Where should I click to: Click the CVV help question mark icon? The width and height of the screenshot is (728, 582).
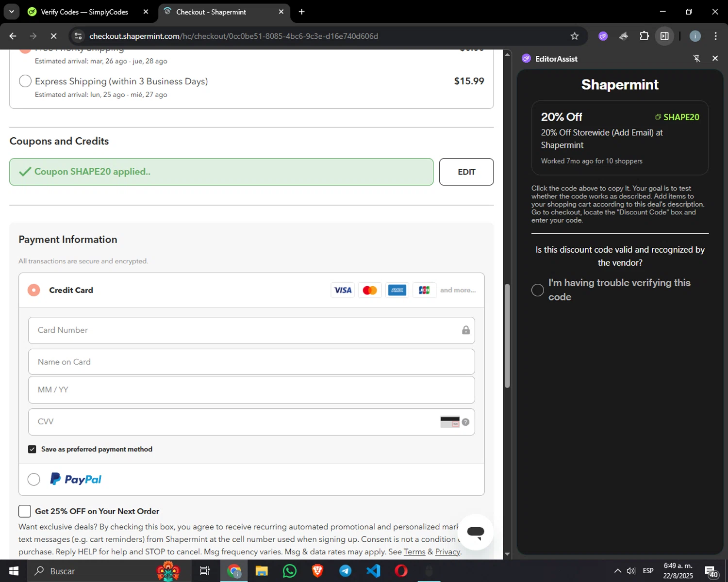[x=465, y=422]
